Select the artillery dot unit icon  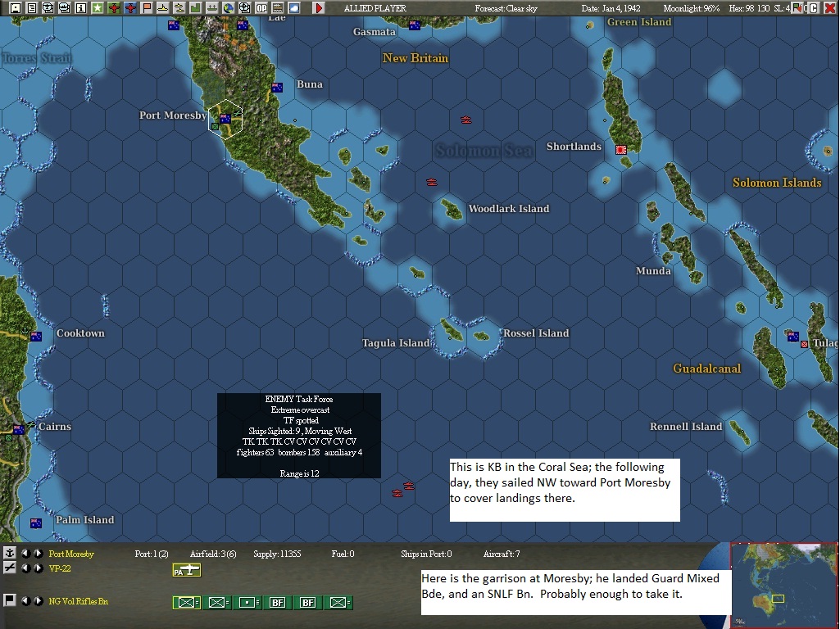coord(247,603)
